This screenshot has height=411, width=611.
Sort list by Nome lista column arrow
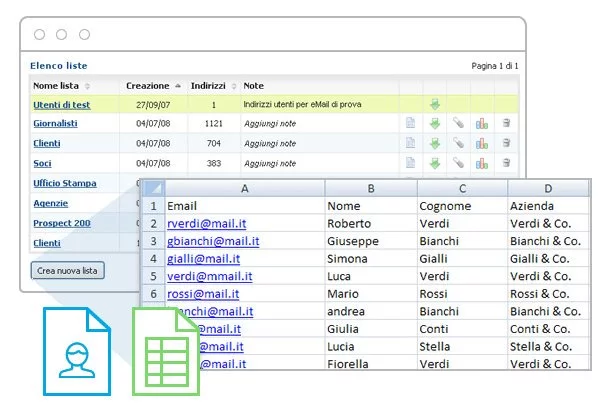(87, 86)
